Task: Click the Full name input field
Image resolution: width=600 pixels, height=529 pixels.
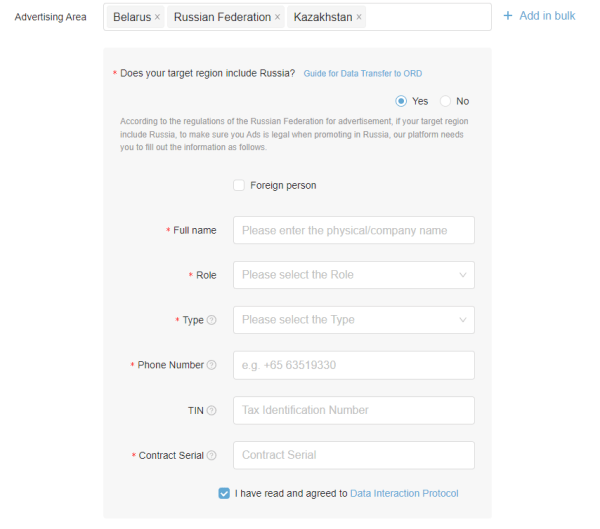Action: point(353,230)
